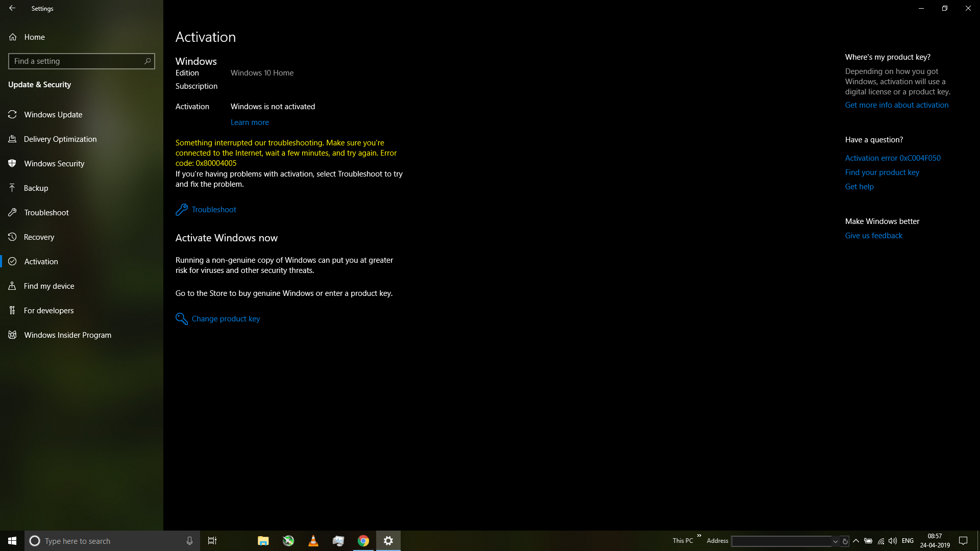
Task: Click the battery tray icon
Action: point(868,541)
